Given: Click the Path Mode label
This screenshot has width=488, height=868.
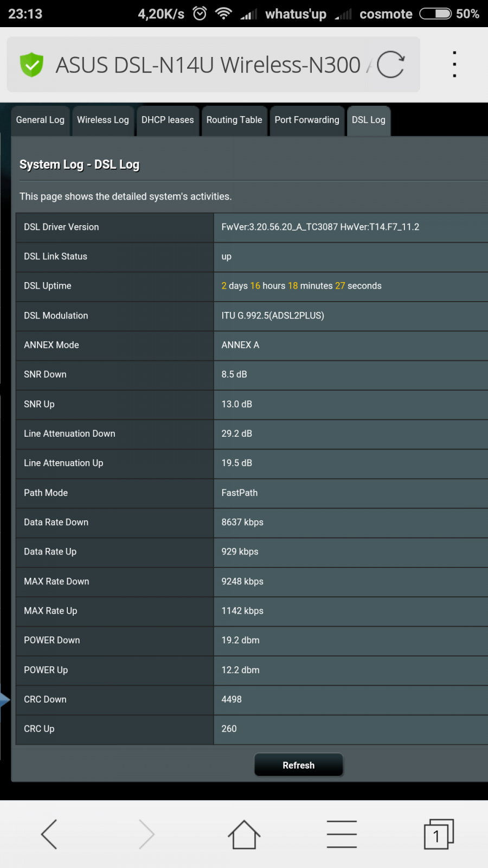Looking at the screenshot, I should [x=46, y=493].
